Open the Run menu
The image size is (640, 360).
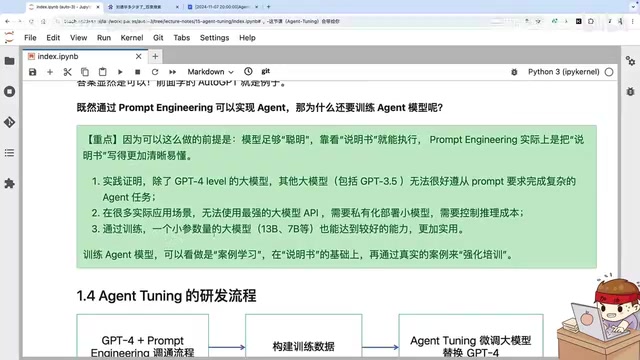point(104,38)
